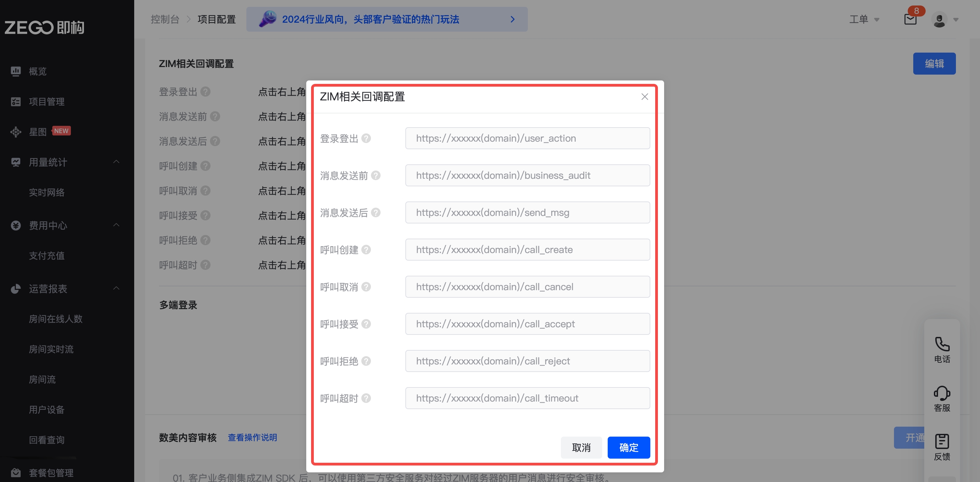Viewport: 980px width, 482px height.
Task: Click the 反馈 feedback icon
Action: coord(942,442)
